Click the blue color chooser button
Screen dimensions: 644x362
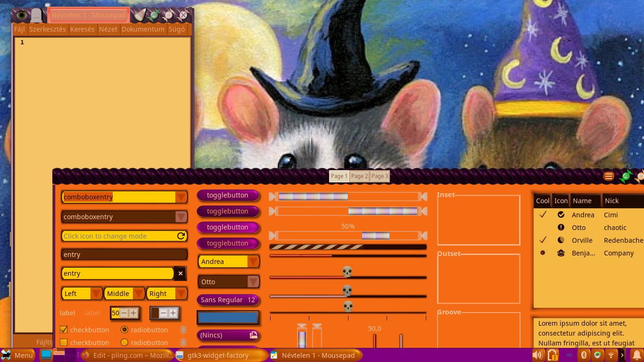point(228,317)
